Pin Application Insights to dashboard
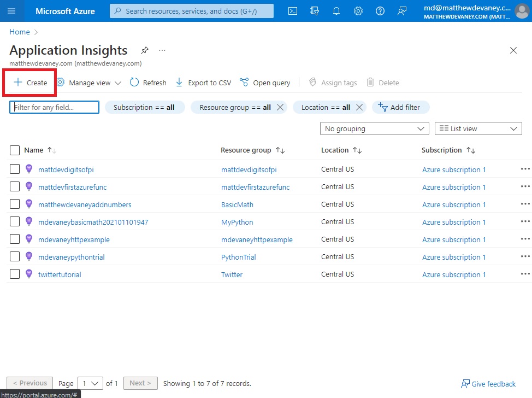The image size is (532, 398). click(144, 50)
